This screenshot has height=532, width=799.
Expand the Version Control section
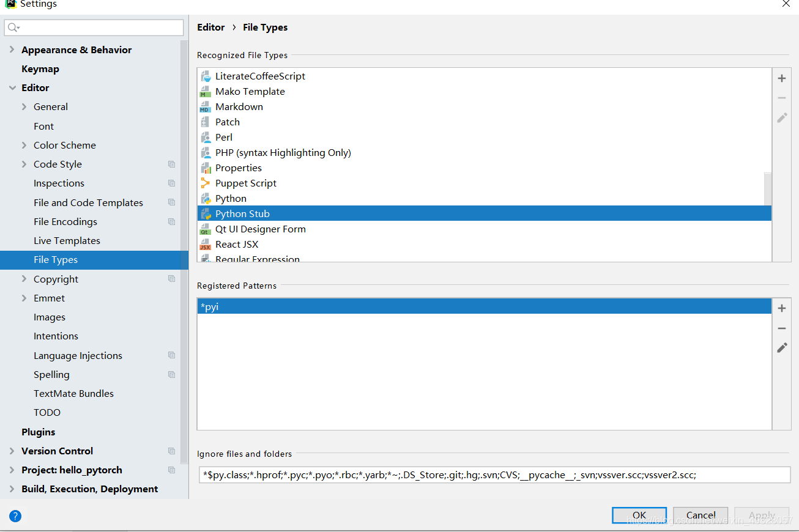point(12,451)
